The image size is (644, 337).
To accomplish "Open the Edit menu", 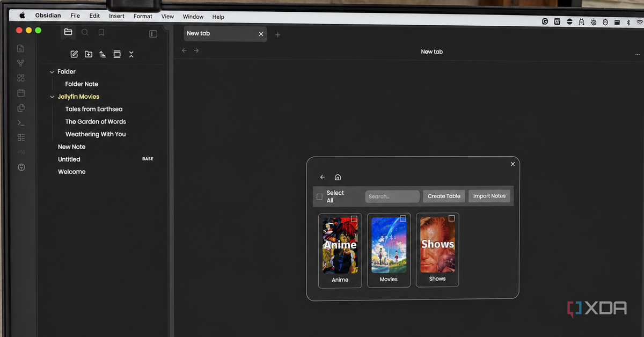I will [94, 16].
